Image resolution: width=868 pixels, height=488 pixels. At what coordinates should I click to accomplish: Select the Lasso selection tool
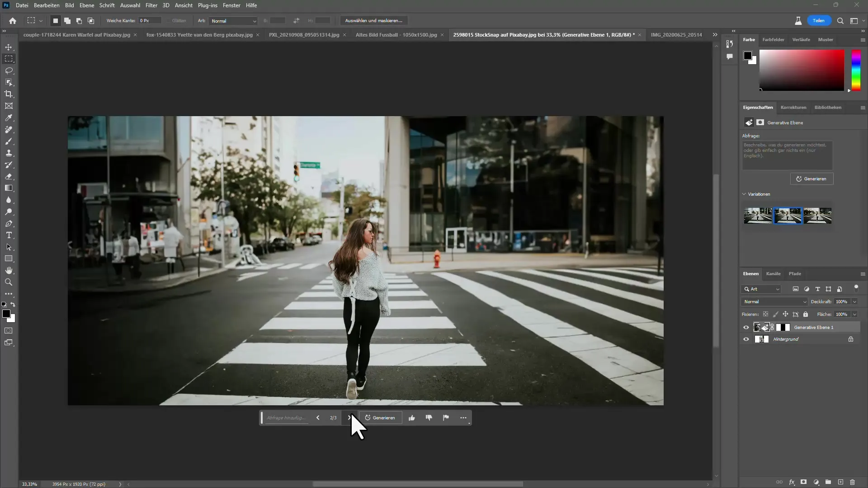(9, 70)
